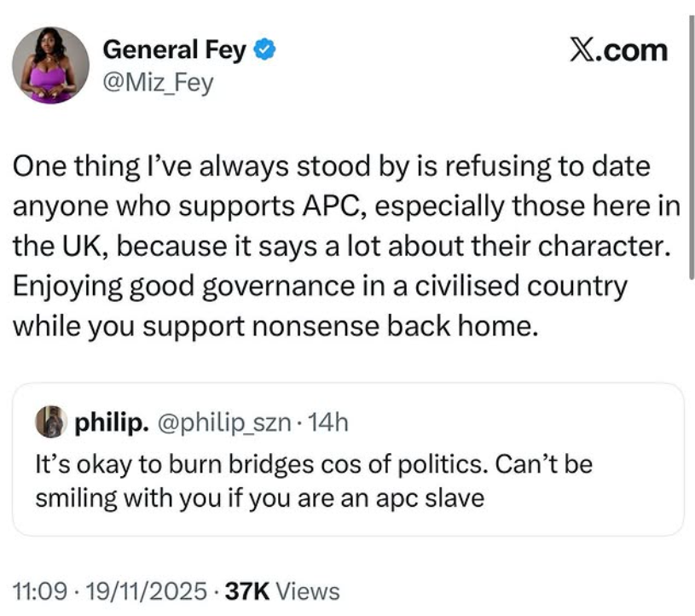
Task: Click the blue verified badge
Action: click(x=265, y=51)
